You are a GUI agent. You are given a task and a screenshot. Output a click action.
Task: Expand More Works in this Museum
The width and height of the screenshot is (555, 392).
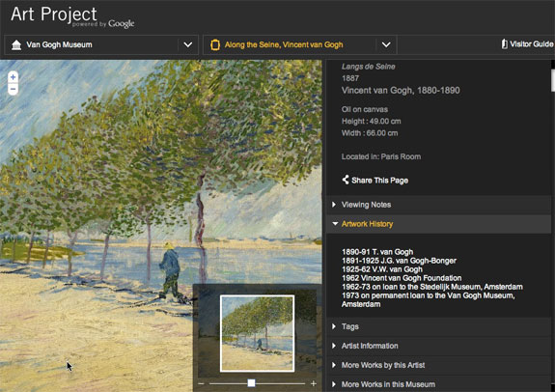point(438,384)
